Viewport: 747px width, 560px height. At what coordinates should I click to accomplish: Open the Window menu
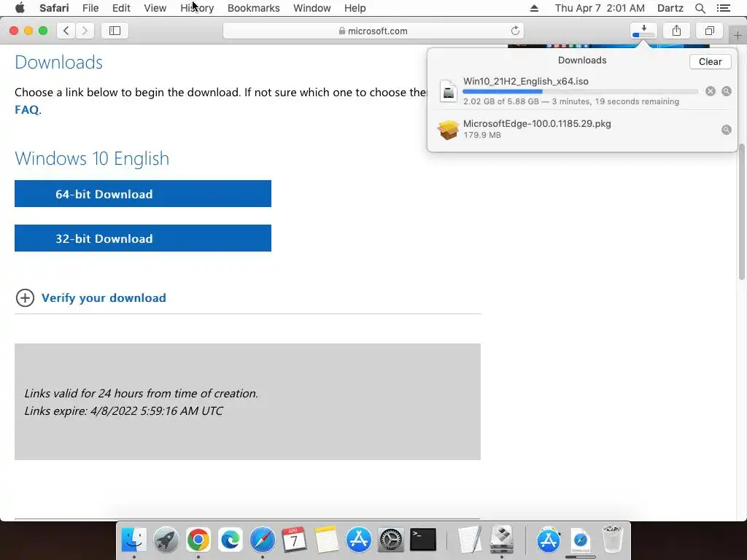[312, 8]
